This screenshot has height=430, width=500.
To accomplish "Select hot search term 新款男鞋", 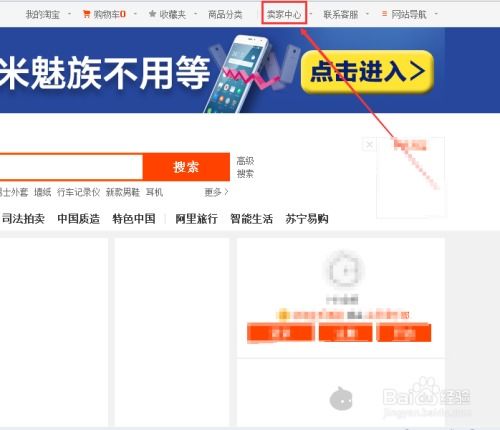I will pos(123,192).
